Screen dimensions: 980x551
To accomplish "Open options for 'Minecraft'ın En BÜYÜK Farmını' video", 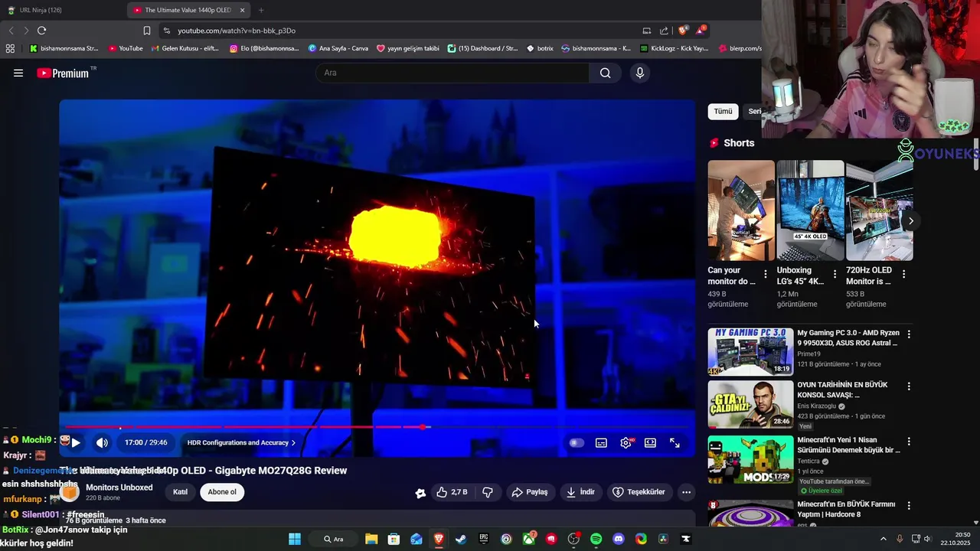I will point(909,506).
